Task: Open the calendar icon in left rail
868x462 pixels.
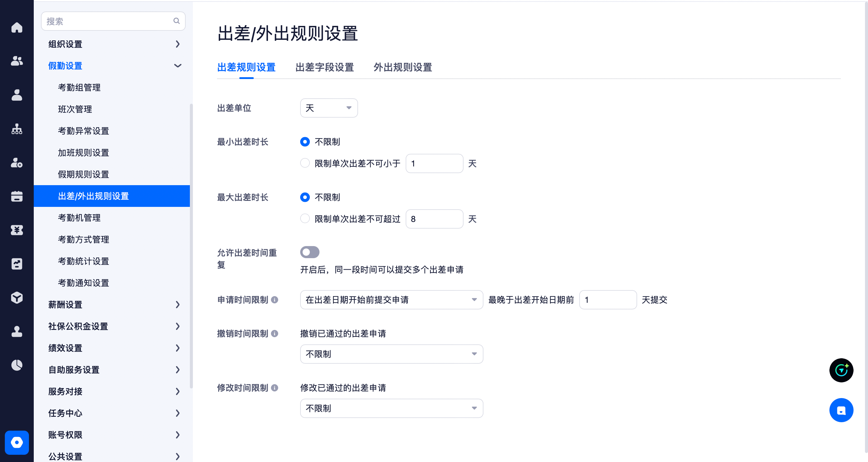Action: 17,196
